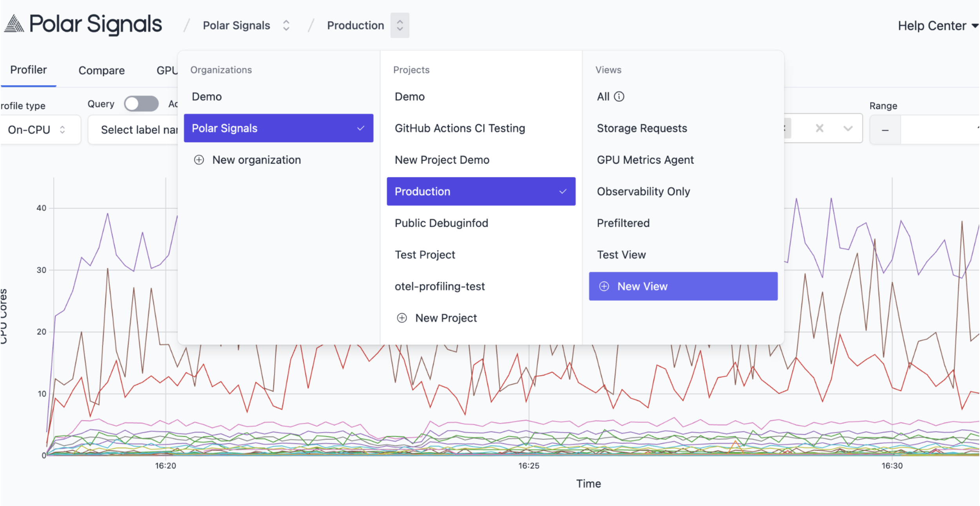
Task: Create a New organization
Action: coord(278,160)
